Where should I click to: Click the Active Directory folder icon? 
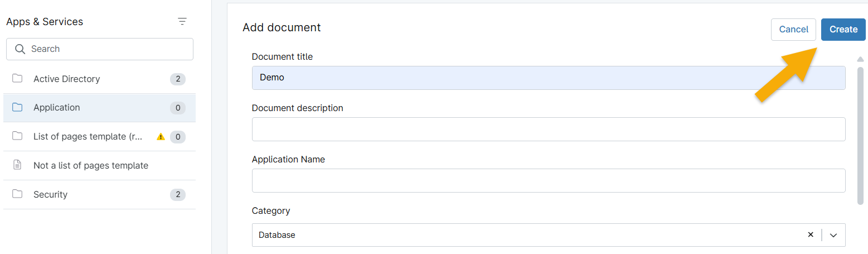click(x=17, y=79)
